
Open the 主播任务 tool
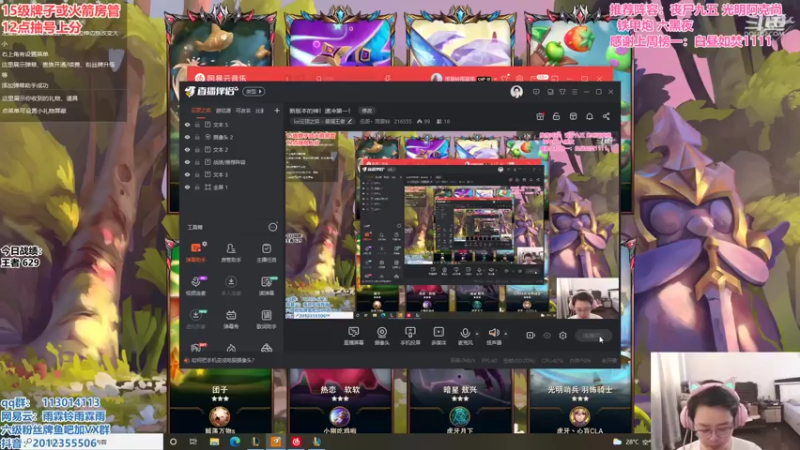[x=266, y=252]
